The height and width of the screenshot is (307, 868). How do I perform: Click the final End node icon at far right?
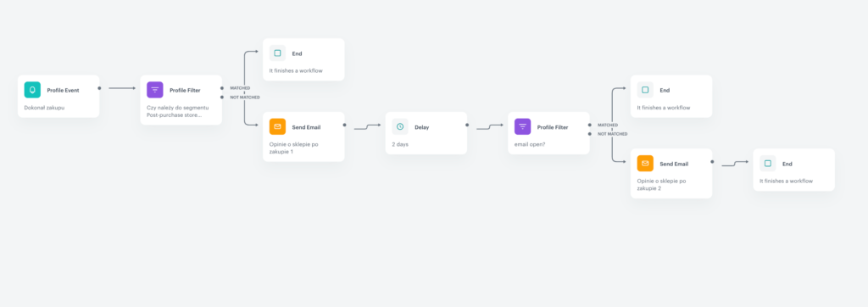pyautogui.click(x=768, y=164)
